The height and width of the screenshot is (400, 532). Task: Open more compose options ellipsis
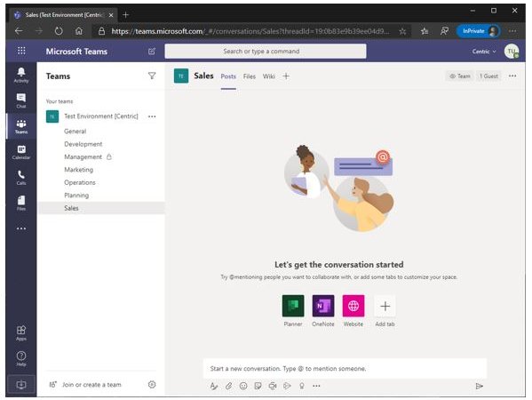click(316, 386)
